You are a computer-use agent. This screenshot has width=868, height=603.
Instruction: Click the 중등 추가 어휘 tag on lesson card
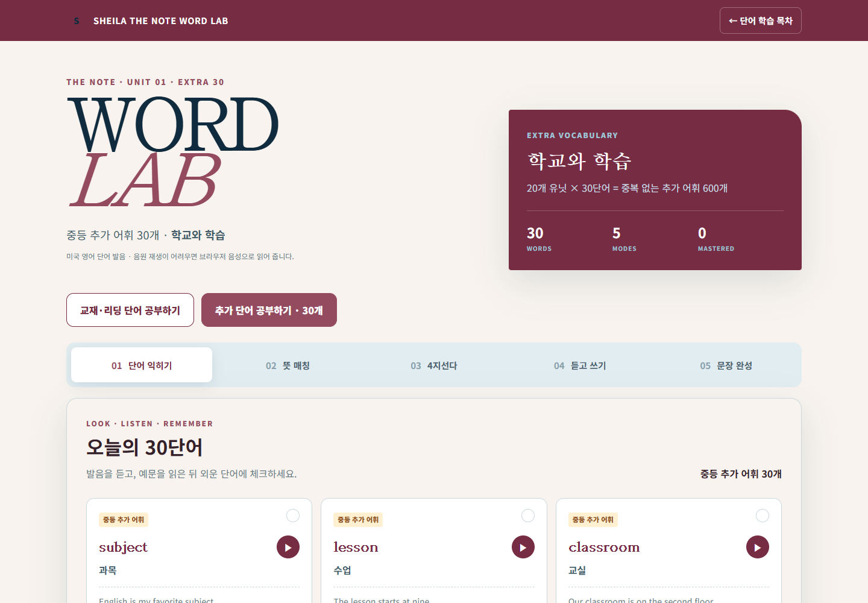[358, 520]
